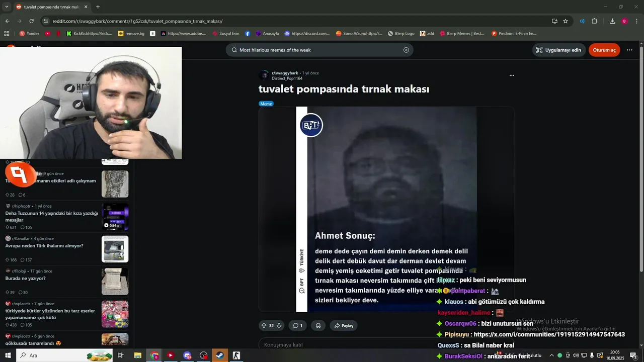The image size is (644, 362).
Task: Click the Paylaş share button
Action: [x=344, y=325]
